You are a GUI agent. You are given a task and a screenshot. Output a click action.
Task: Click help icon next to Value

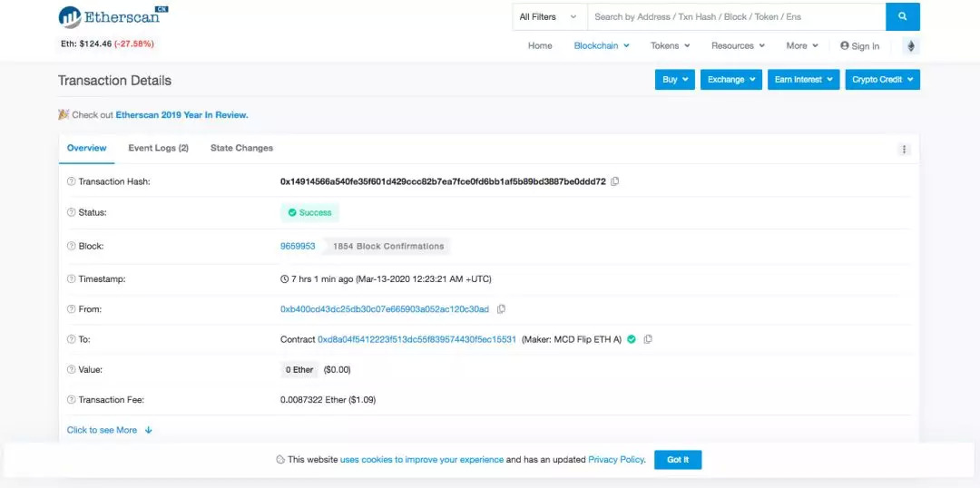coord(72,370)
